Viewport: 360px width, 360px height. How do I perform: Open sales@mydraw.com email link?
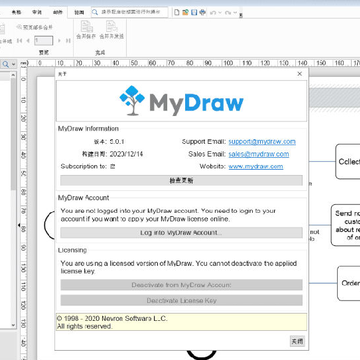click(x=259, y=154)
